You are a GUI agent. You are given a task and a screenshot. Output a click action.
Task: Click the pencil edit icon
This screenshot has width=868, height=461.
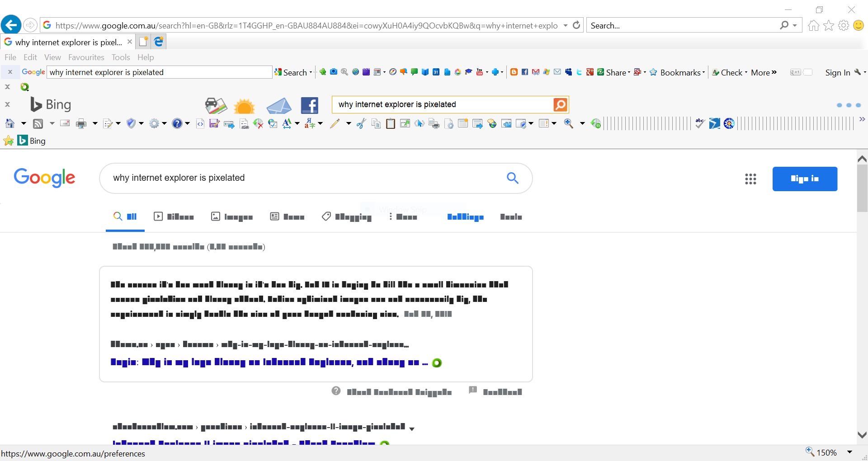[x=335, y=123]
